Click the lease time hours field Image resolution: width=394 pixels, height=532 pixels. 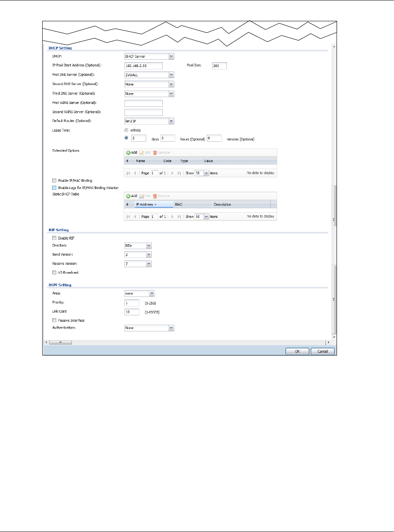click(167, 138)
